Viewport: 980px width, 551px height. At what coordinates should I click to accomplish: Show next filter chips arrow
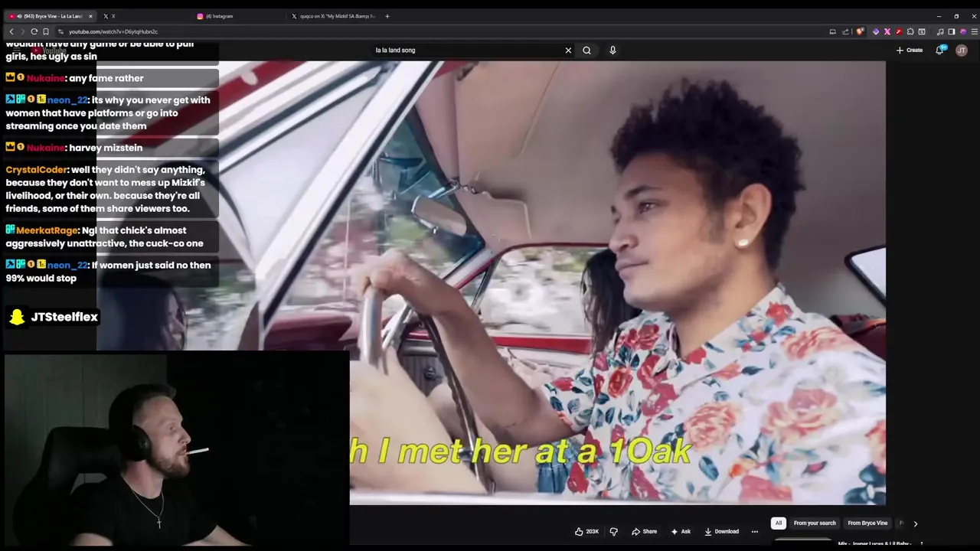915,523
